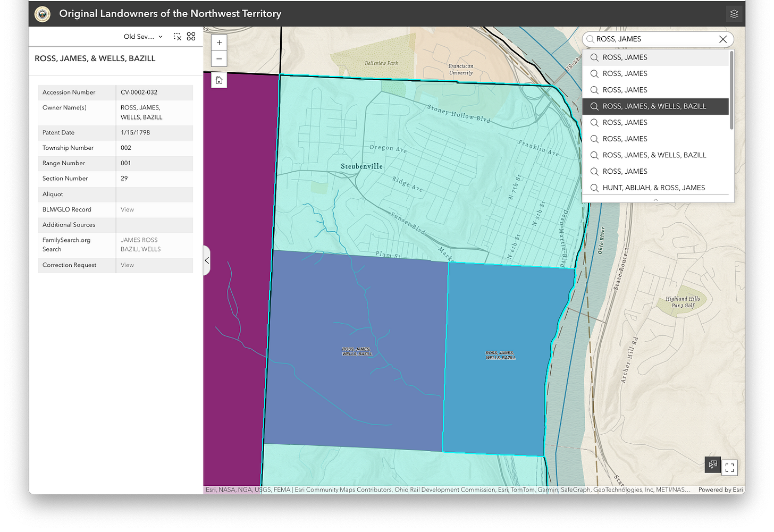Collapse the left details panel
This screenshot has width=774, height=532.
[207, 260]
